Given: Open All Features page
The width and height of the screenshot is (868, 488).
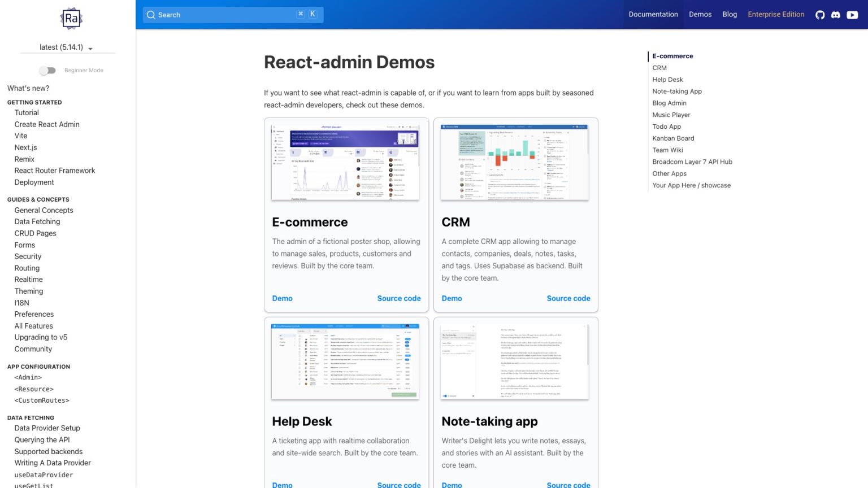Looking at the screenshot, I should pyautogui.click(x=34, y=326).
